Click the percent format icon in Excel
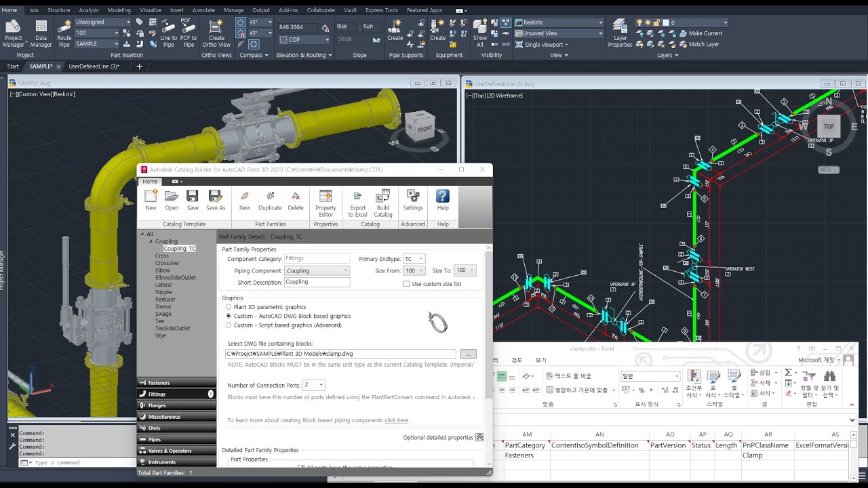The height and width of the screenshot is (488, 868). pos(642,390)
